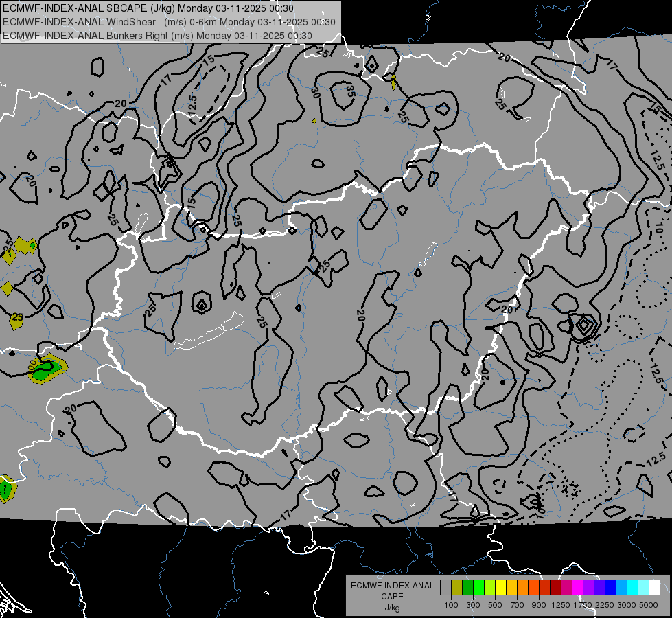Viewport: 672px width, 618px height.
Task: Click the gray swatch in CAPE legend
Action: [445, 588]
